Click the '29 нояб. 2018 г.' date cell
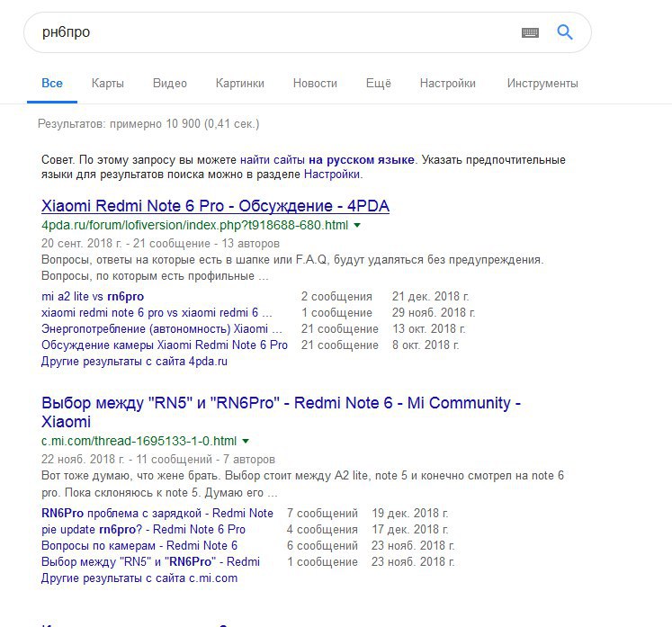 click(434, 313)
